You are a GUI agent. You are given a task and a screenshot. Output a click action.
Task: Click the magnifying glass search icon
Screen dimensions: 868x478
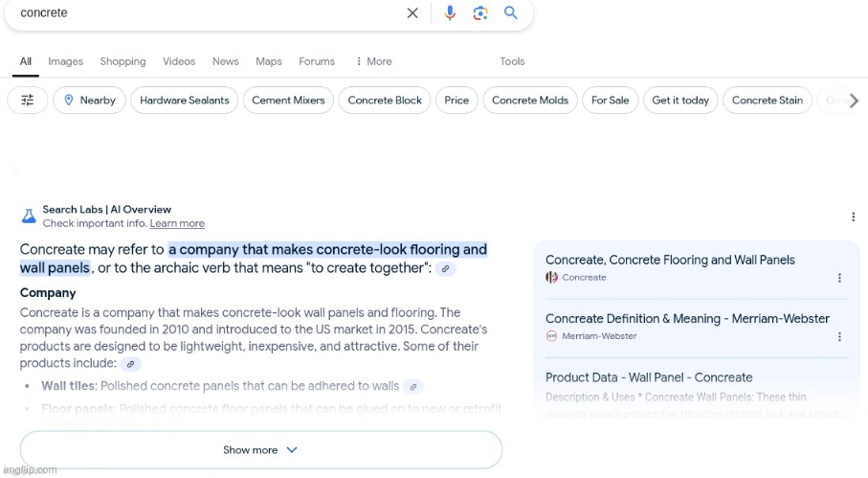click(x=510, y=12)
